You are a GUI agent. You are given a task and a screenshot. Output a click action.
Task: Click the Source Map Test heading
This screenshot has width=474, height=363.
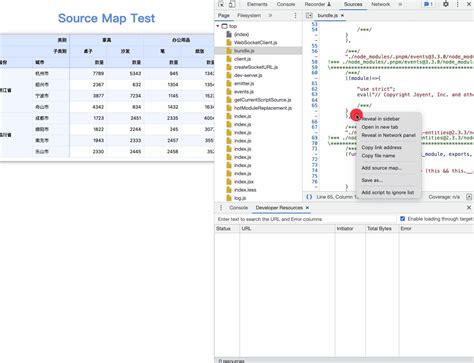tap(106, 18)
